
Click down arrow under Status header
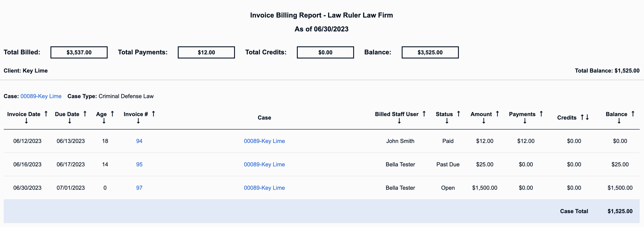point(447,121)
